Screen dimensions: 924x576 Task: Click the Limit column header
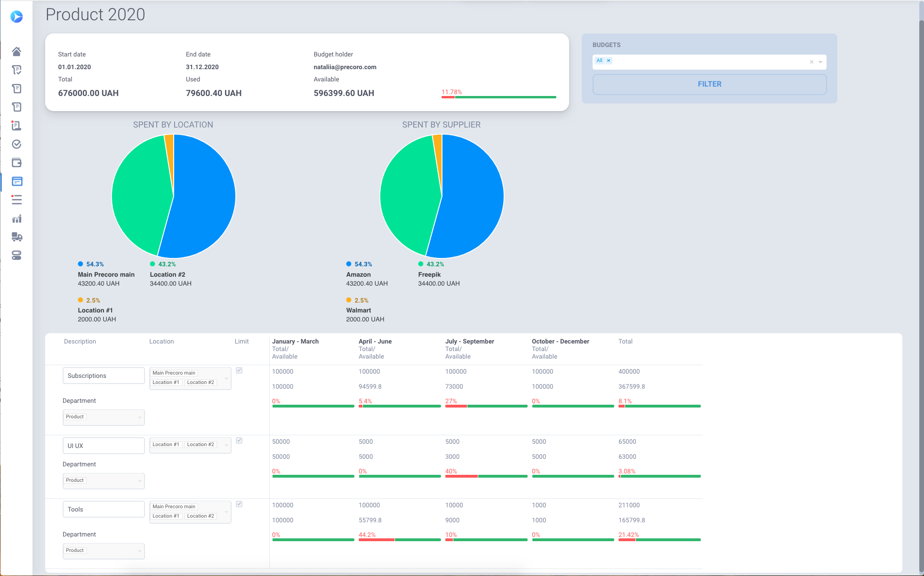tap(242, 341)
